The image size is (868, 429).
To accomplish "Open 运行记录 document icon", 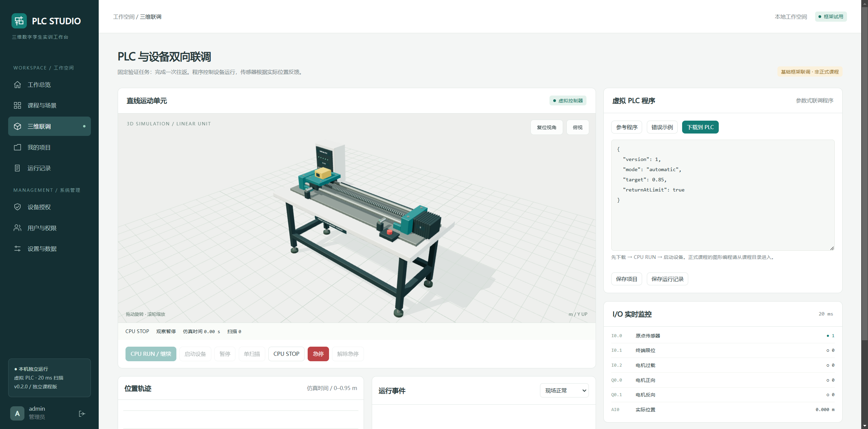I will [x=18, y=168].
